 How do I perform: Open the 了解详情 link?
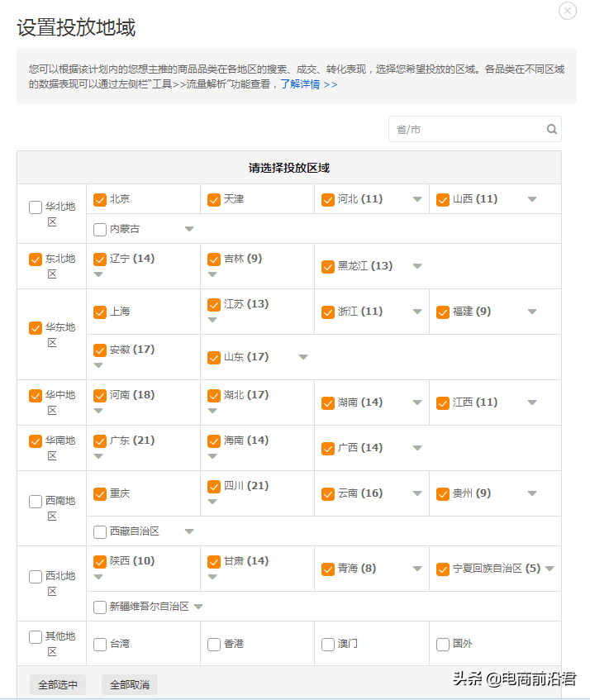[309, 84]
